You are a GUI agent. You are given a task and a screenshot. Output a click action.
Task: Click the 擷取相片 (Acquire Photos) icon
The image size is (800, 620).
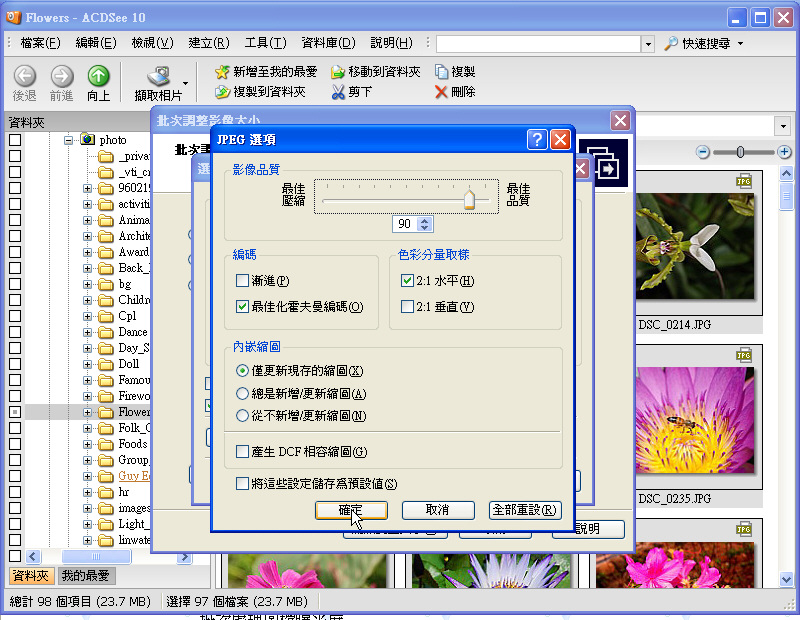(x=158, y=76)
